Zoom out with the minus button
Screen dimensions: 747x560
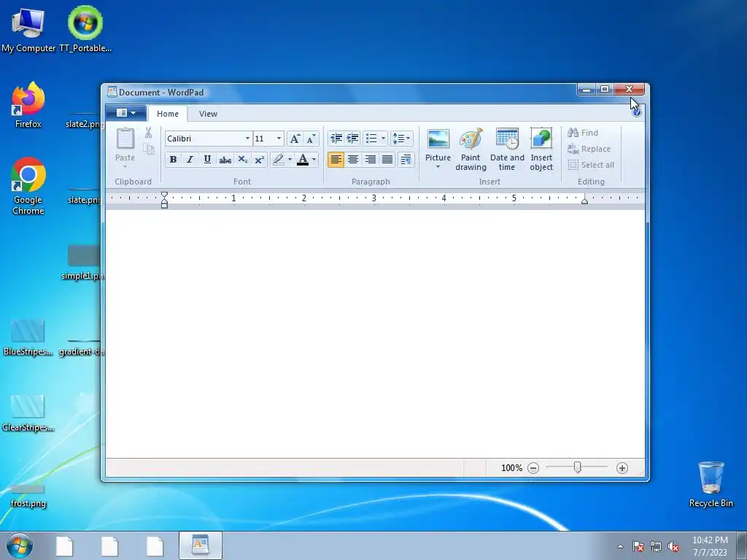click(533, 468)
